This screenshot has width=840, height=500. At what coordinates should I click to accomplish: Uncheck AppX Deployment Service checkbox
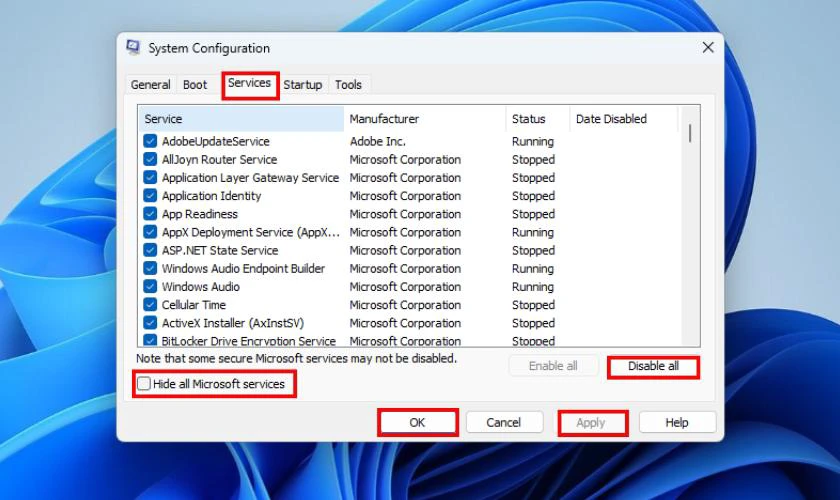[150, 232]
